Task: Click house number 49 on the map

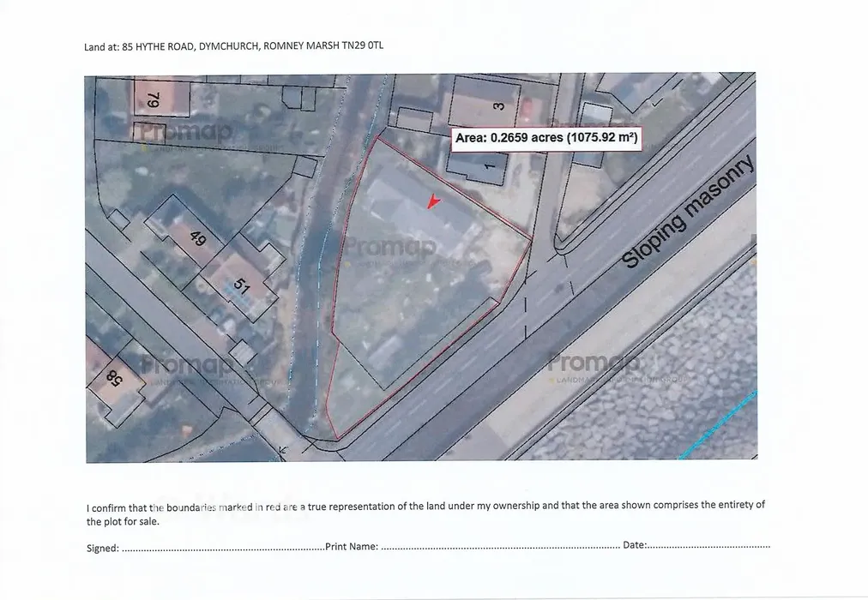Action: [197, 238]
